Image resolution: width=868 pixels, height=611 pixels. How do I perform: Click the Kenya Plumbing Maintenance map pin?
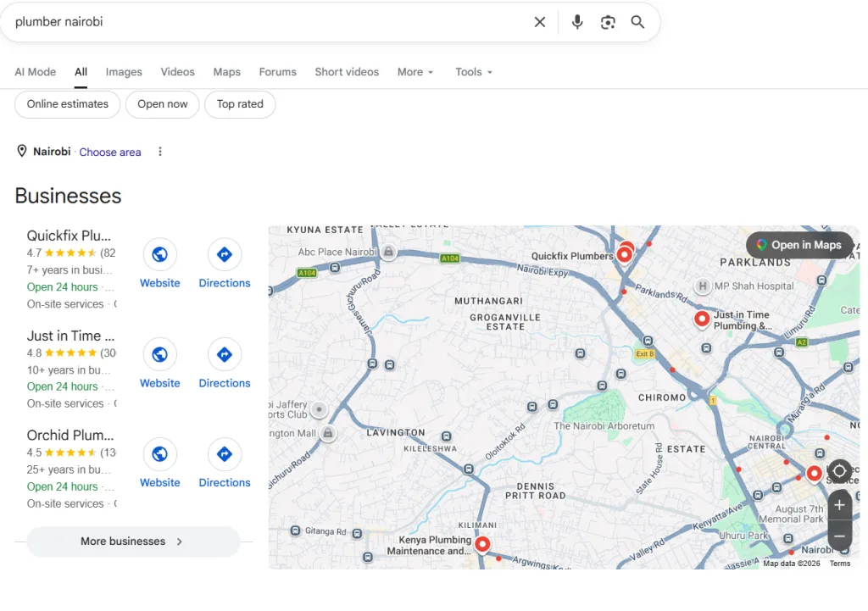pyautogui.click(x=482, y=545)
